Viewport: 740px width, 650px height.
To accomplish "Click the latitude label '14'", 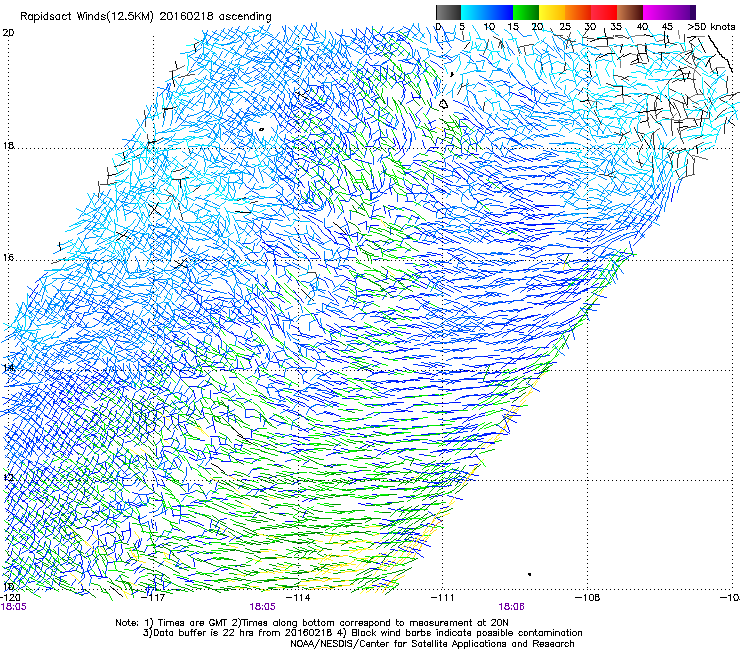I will pos(8,367).
